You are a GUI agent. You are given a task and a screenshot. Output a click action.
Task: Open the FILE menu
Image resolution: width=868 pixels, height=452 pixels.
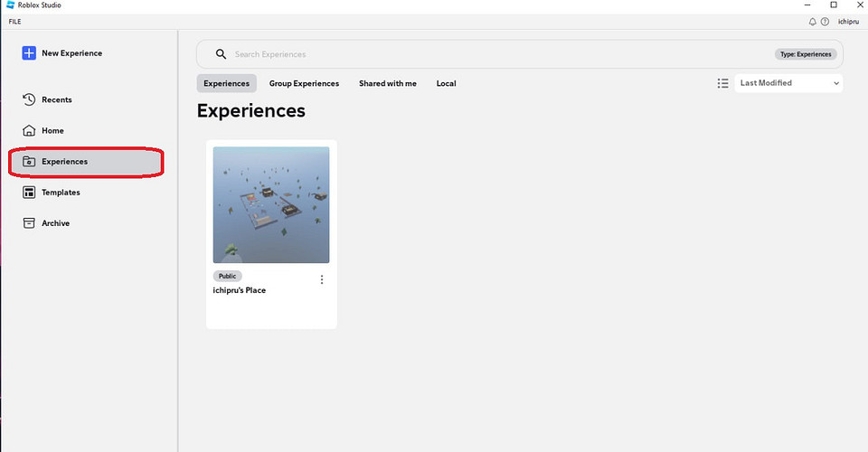click(x=15, y=21)
